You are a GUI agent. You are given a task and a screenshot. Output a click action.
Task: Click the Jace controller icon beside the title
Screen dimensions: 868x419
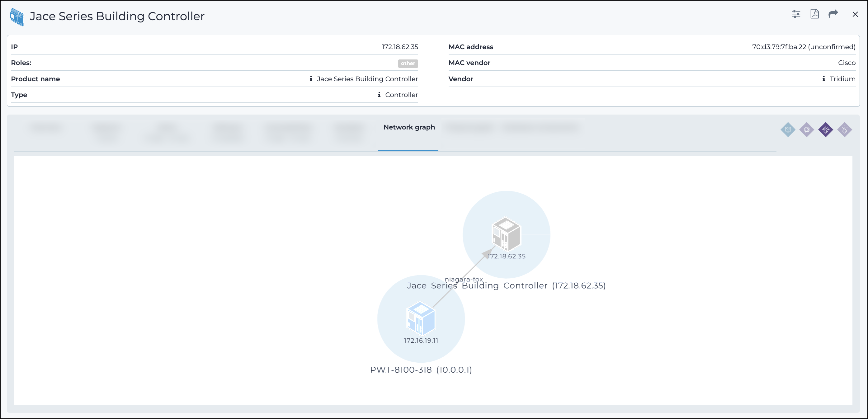coord(17,17)
